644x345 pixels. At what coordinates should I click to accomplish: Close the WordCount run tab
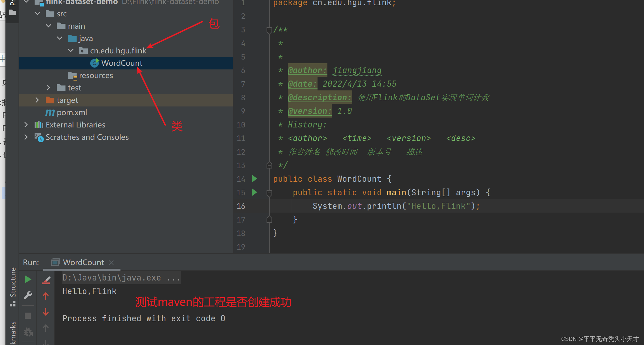point(111,262)
